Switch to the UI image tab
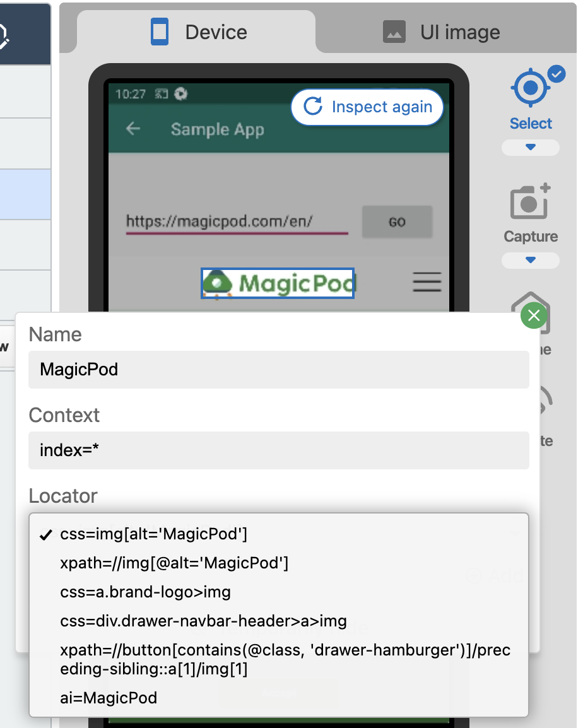Viewport: 583px width, 728px height. [442, 32]
